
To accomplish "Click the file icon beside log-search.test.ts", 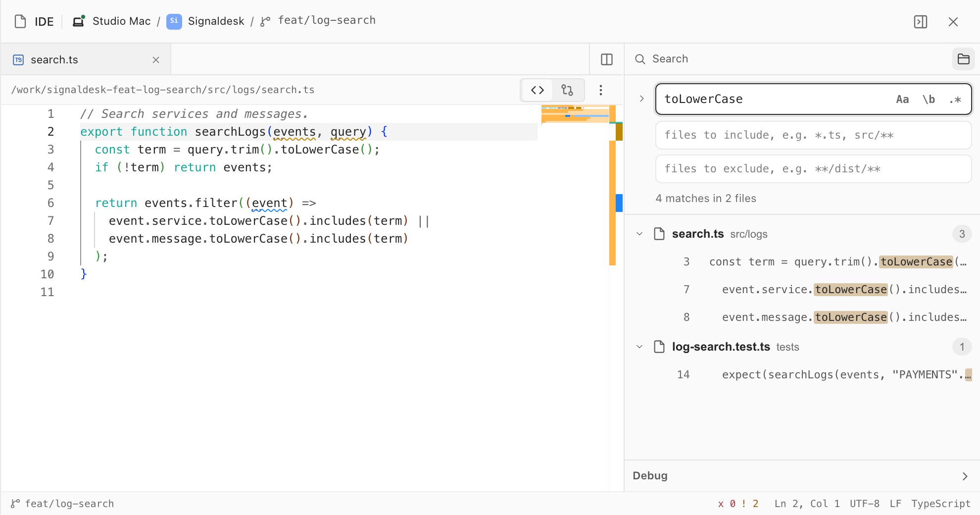I will pyautogui.click(x=659, y=347).
